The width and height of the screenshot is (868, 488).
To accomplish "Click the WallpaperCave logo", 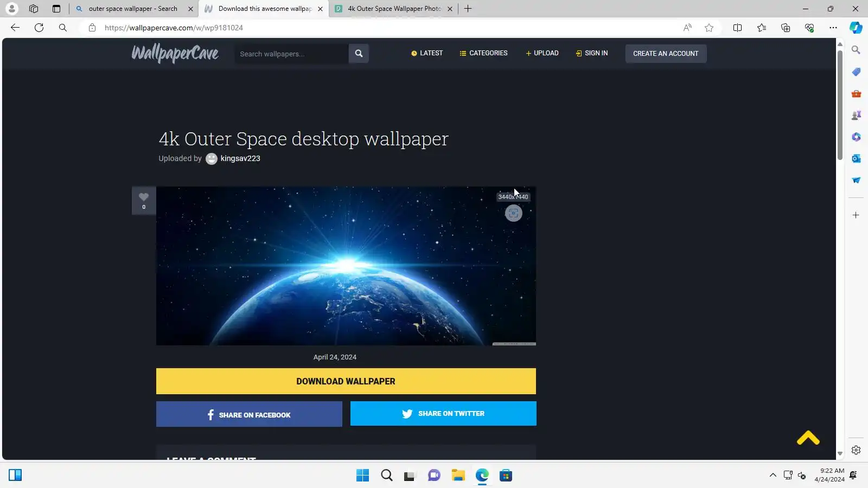I will click(175, 54).
